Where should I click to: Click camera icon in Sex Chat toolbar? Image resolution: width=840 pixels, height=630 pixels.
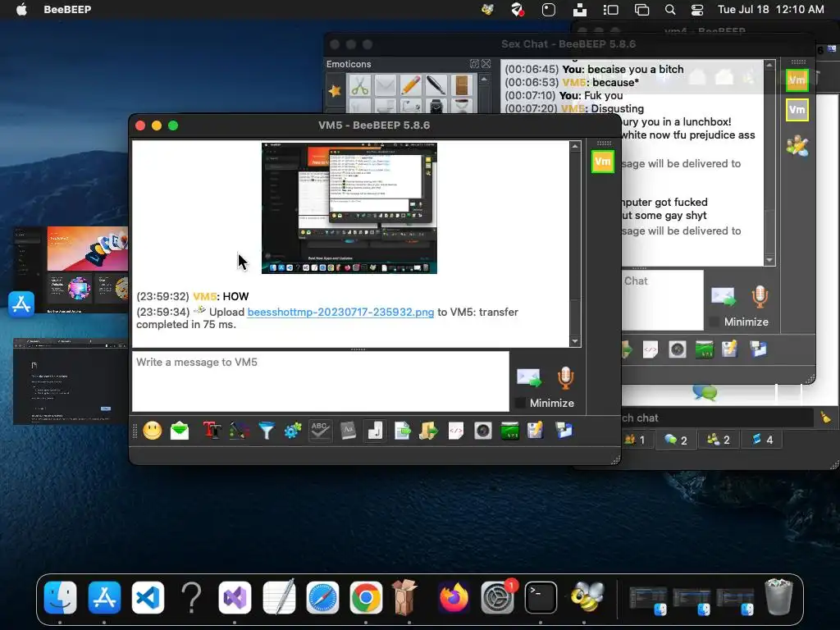[x=678, y=349]
